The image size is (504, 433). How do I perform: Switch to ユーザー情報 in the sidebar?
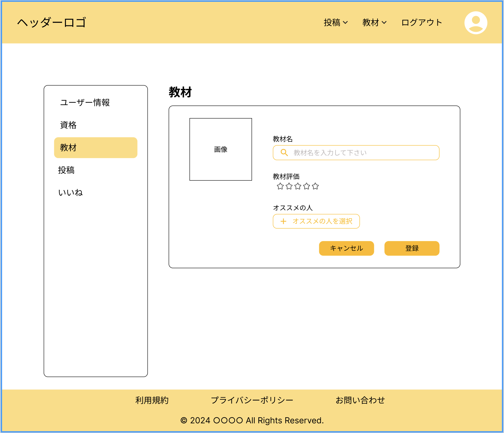pyautogui.click(x=85, y=103)
